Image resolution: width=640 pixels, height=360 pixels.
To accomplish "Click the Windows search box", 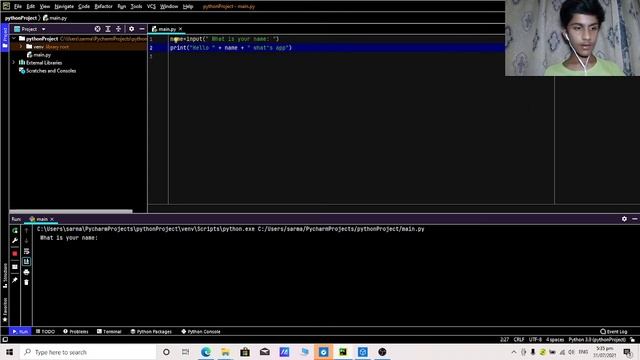I will click(88, 352).
